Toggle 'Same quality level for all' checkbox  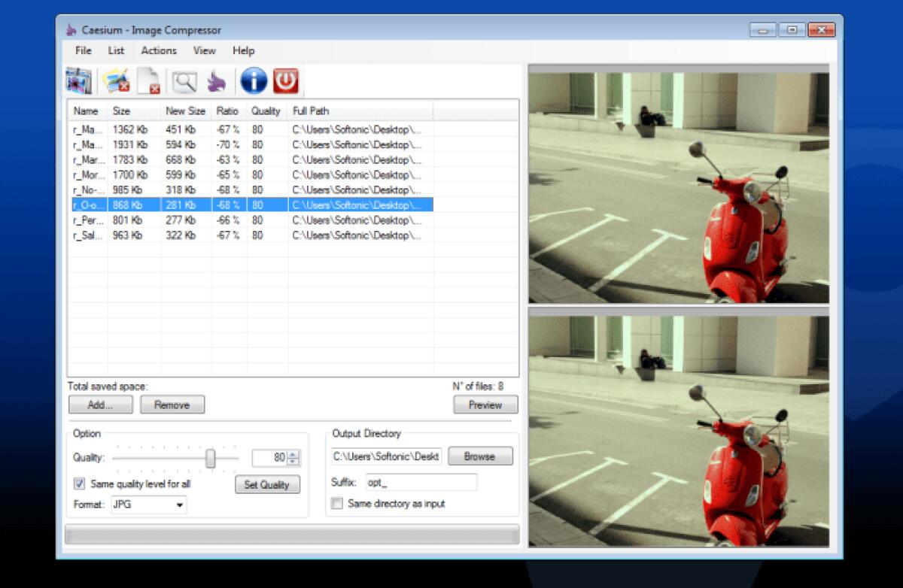80,483
